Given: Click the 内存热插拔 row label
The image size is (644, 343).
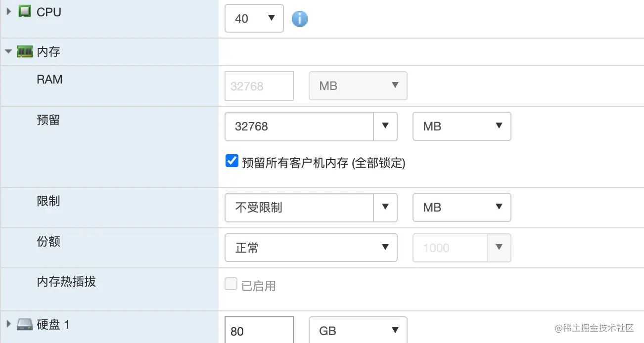Looking at the screenshot, I should pos(66,282).
